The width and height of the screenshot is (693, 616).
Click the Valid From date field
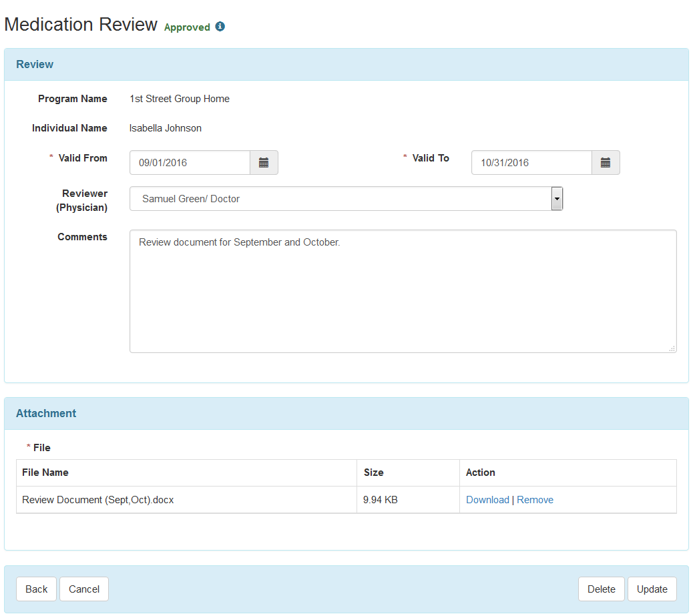(x=190, y=163)
